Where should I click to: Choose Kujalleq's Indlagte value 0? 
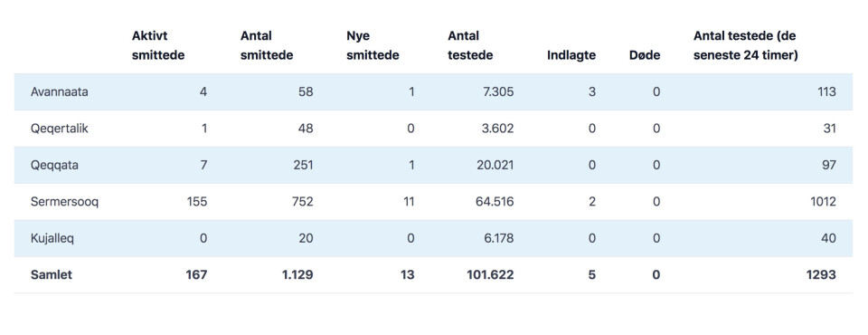(x=592, y=238)
